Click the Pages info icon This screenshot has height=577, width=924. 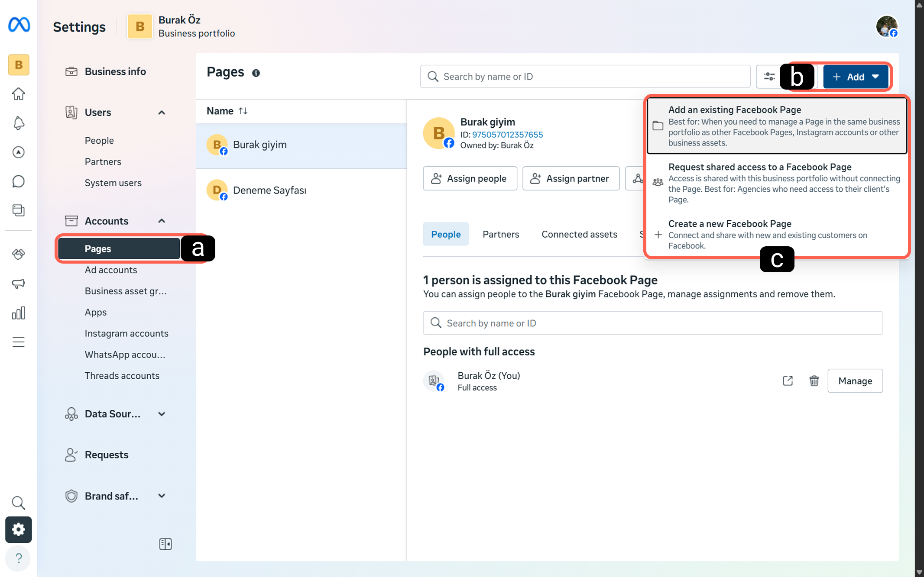256,73
